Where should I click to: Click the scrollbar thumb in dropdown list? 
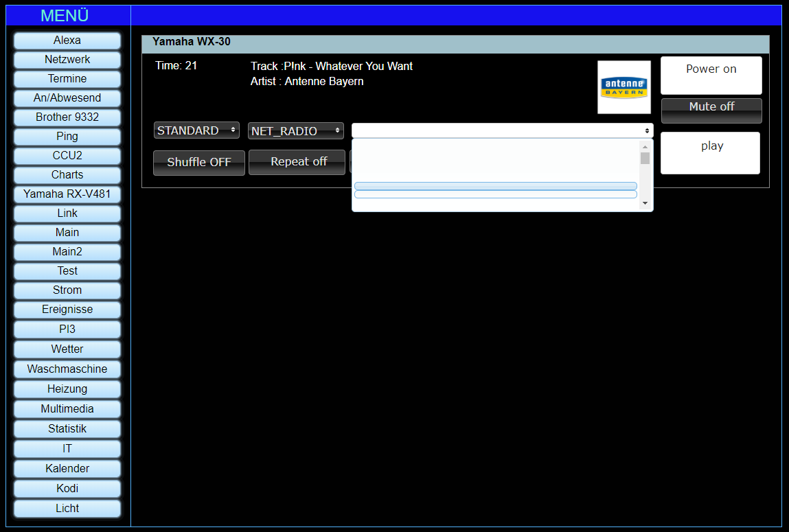(x=645, y=159)
